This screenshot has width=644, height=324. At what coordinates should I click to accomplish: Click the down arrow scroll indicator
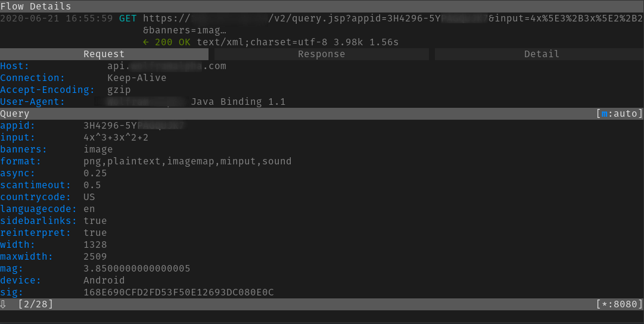(4, 304)
